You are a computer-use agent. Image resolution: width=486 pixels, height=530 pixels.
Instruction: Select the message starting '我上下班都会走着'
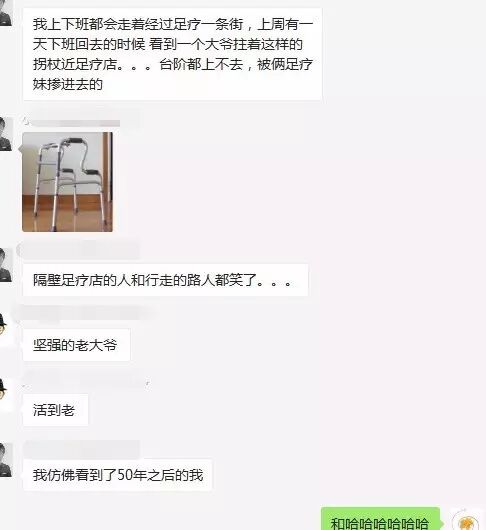[172, 54]
